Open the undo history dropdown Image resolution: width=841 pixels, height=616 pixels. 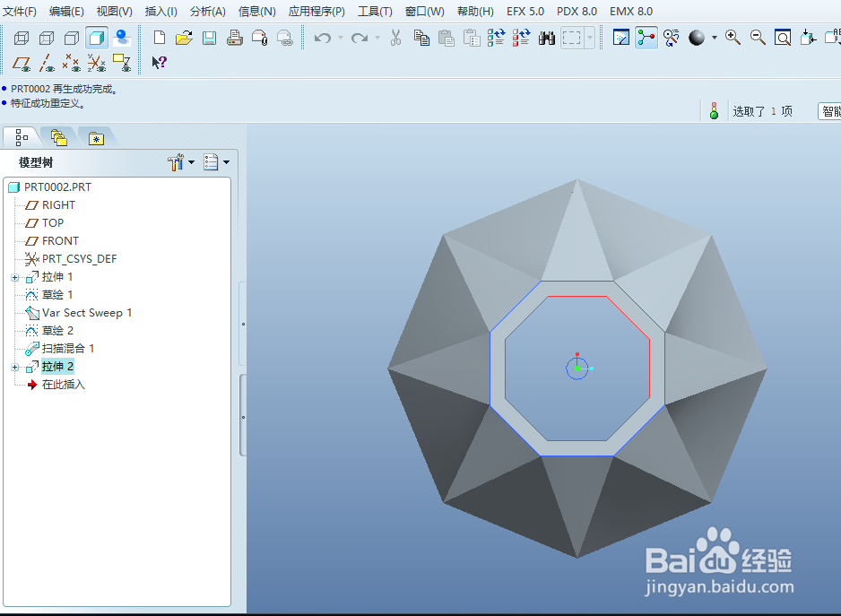[341, 38]
